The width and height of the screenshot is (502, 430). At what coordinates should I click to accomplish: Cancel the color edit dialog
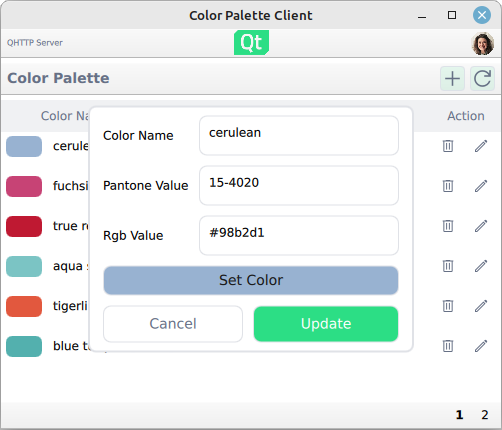click(173, 324)
